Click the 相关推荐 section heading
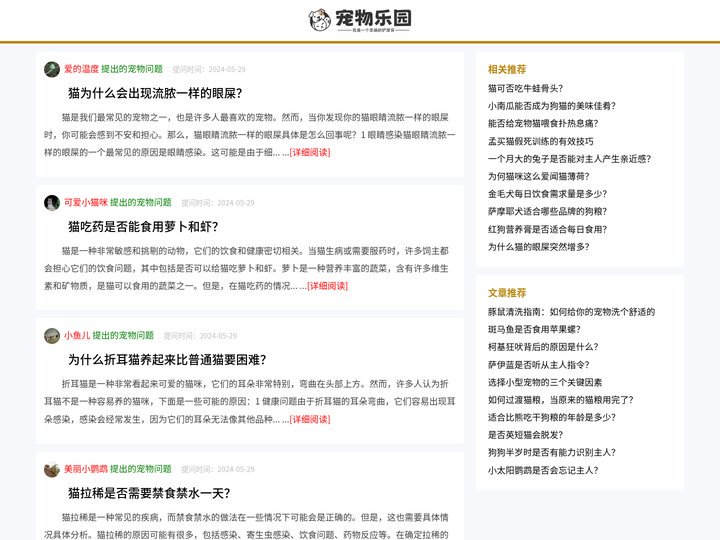This screenshot has width=720, height=540. (507, 69)
